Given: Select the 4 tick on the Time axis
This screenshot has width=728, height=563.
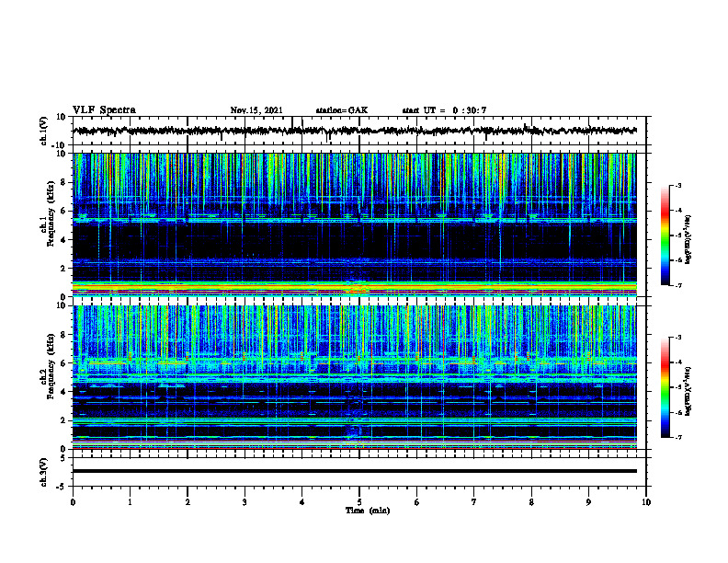Looking at the screenshot, I should [x=302, y=502].
